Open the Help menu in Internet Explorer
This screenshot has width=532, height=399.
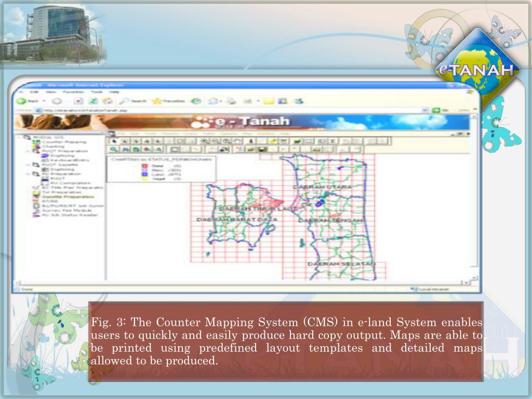(114, 92)
